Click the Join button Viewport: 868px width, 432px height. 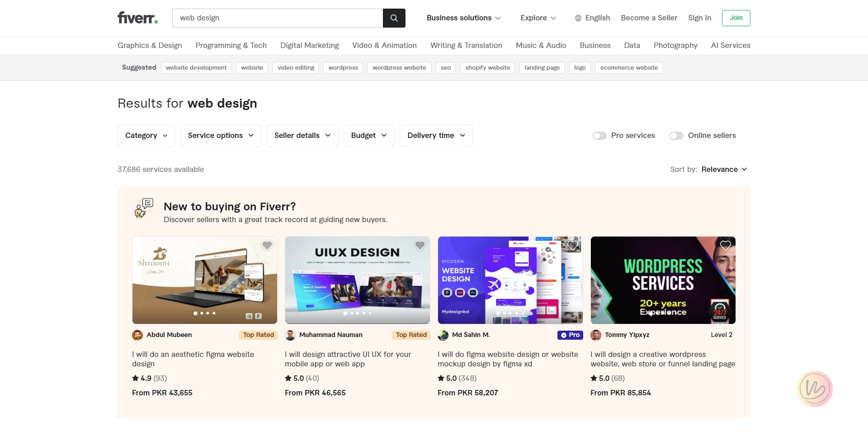coord(736,18)
